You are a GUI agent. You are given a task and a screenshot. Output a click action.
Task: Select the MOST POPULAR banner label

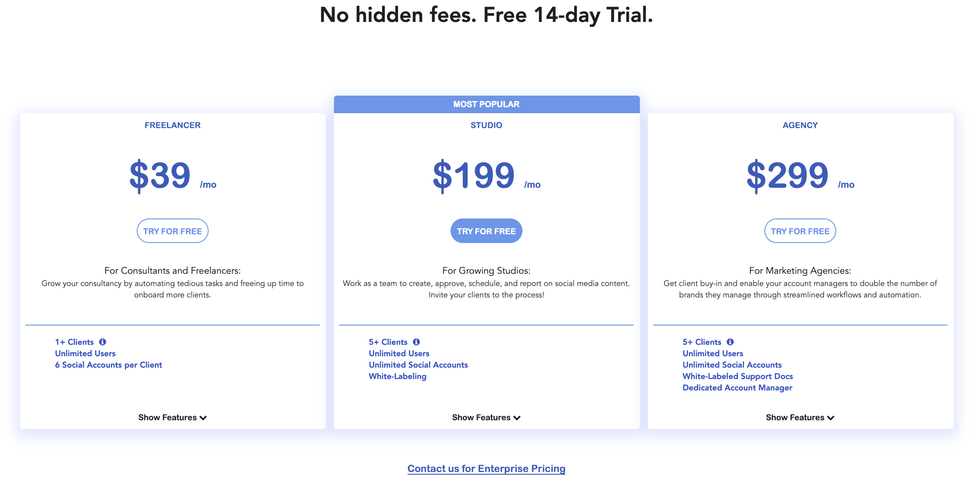(x=486, y=104)
